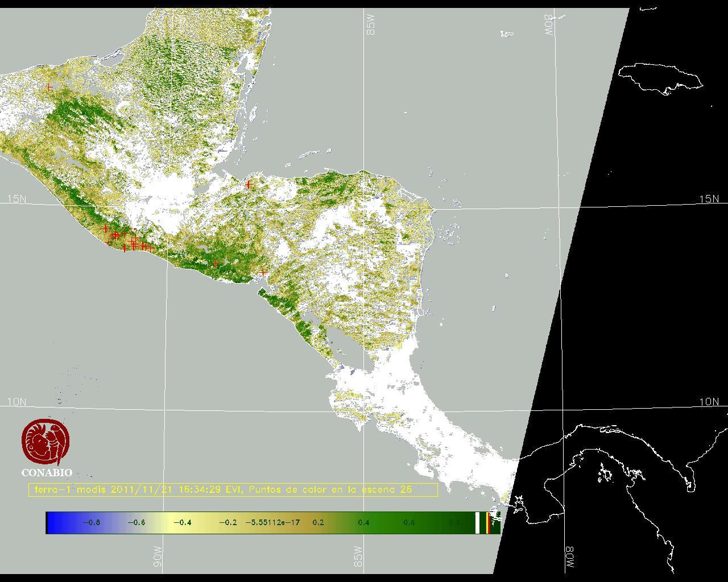Click the 15N latitude label on the left edge

pyautogui.click(x=16, y=199)
